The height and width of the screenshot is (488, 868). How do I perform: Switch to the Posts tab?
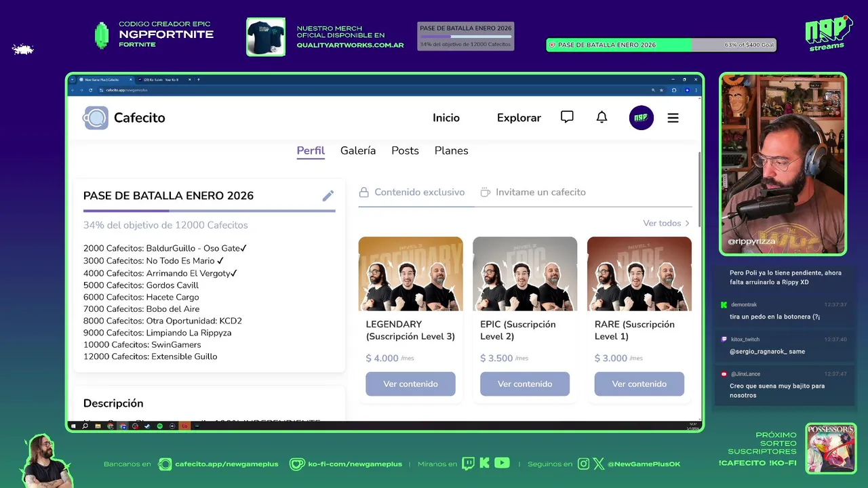coord(405,150)
